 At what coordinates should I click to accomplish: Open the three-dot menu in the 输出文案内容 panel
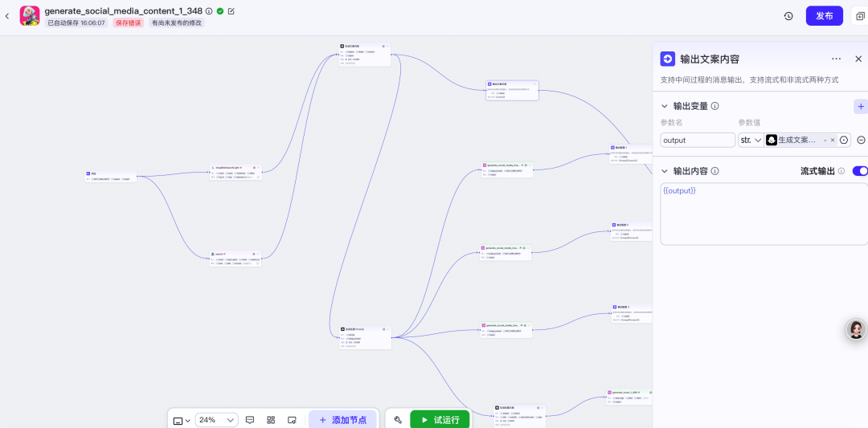tap(836, 59)
